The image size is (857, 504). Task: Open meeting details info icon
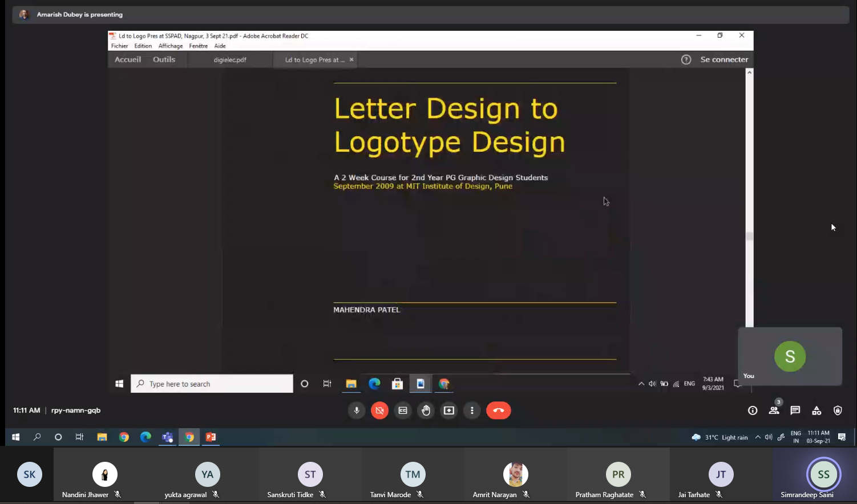click(753, 410)
